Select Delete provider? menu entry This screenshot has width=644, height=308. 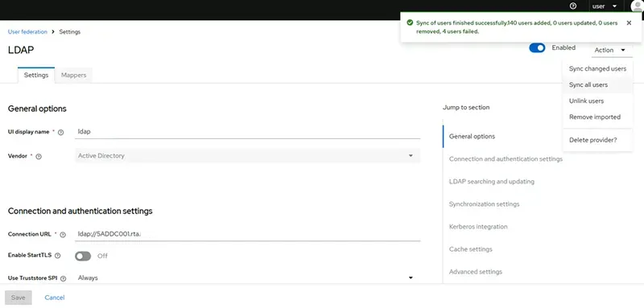597,140
